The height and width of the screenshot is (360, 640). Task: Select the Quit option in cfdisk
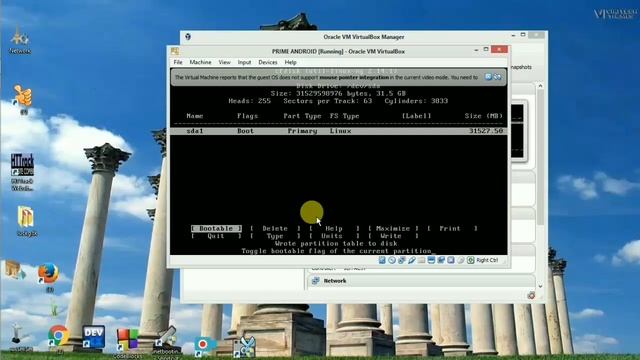coord(216,236)
